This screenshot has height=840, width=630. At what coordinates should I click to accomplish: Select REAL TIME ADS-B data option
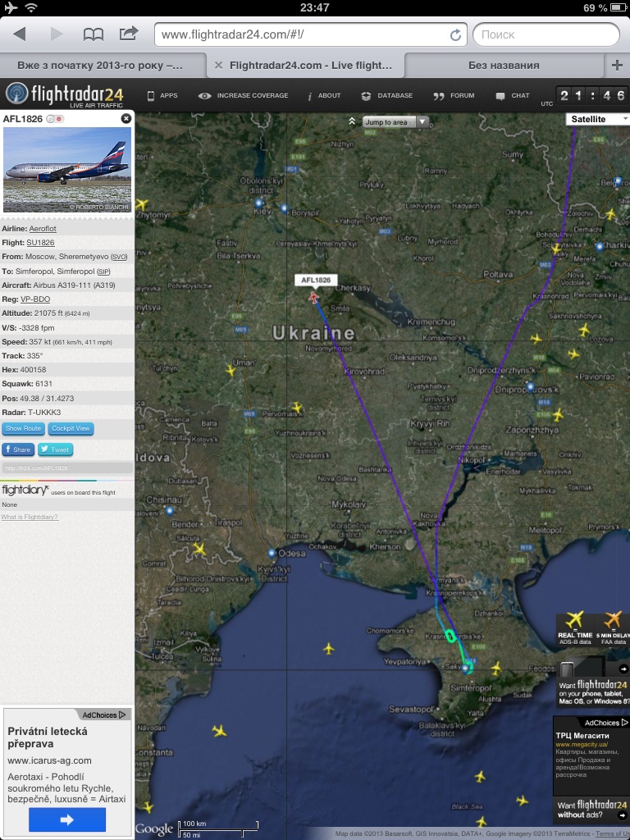[575, 627]
